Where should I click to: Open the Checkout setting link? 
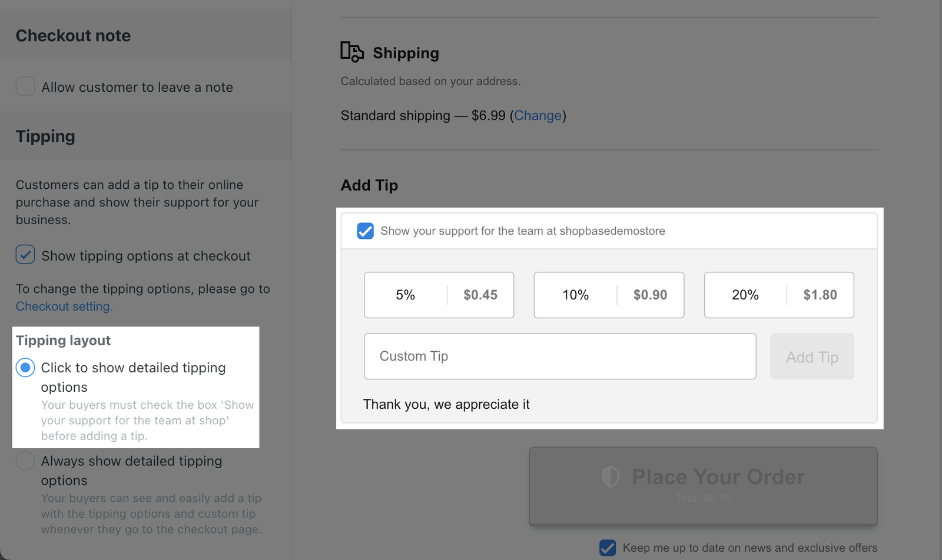pyautogui.click(x=64, y=306)
